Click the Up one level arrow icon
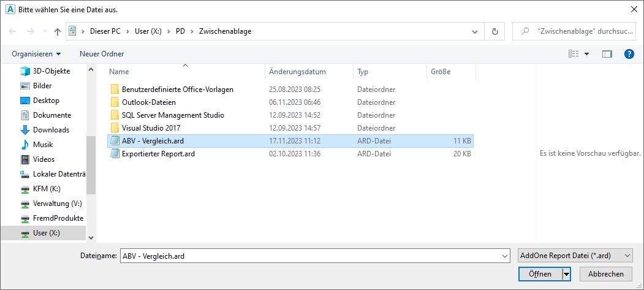The width and height of the screenshot is (644, 290). point(58,31)
